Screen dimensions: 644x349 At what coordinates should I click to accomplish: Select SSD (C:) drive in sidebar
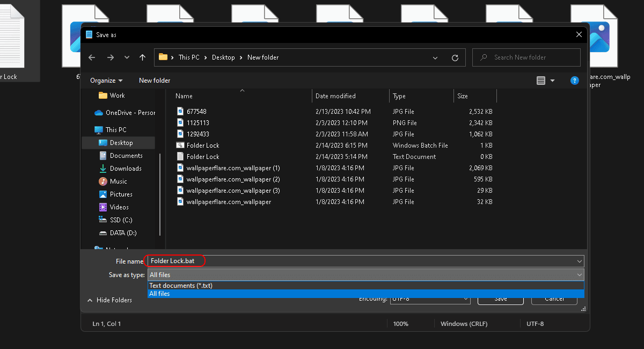(x=121, y=220)
